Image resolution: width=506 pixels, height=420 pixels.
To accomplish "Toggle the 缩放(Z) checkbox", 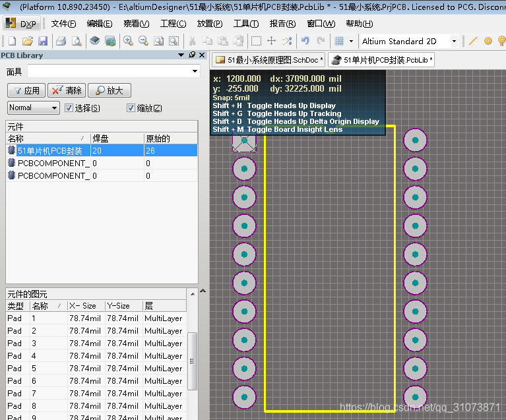I will (131, 107).
